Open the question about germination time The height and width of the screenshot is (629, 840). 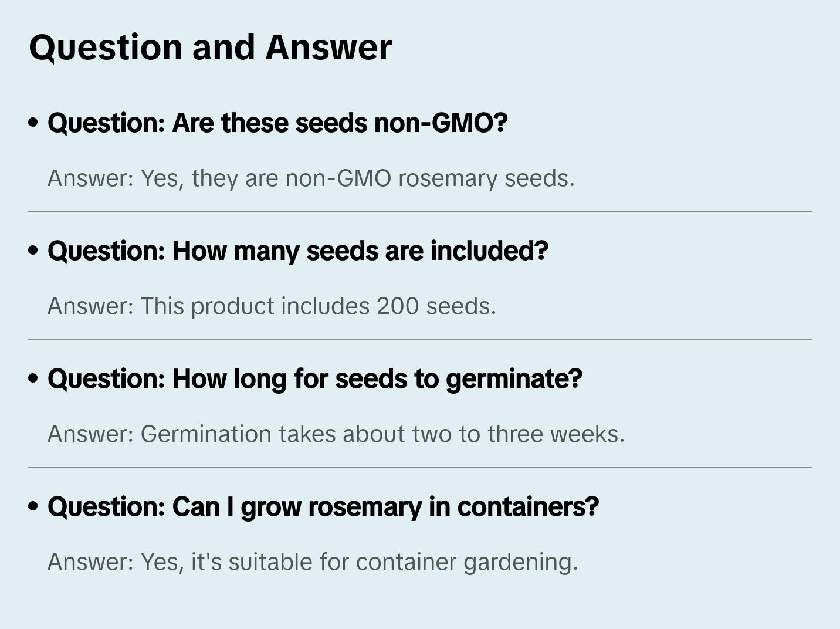[314, 379]
